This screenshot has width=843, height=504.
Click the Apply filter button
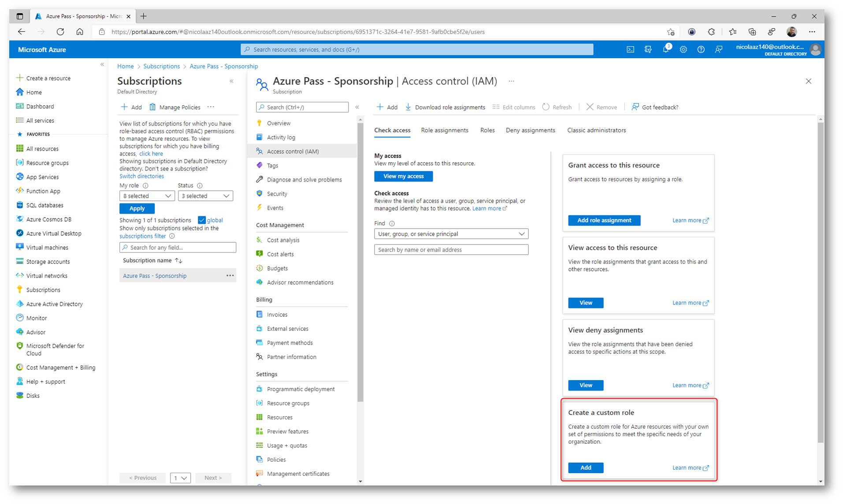[137, 208]
